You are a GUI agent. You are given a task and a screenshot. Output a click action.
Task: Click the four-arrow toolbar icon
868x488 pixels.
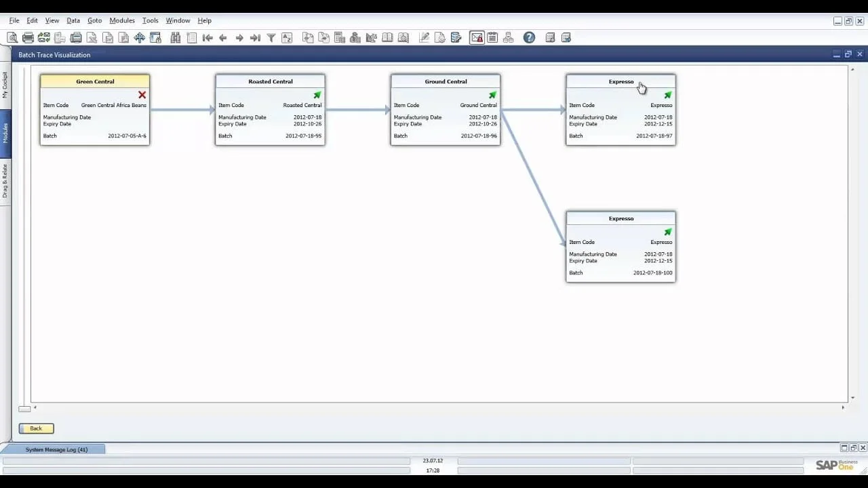[139, 38]
